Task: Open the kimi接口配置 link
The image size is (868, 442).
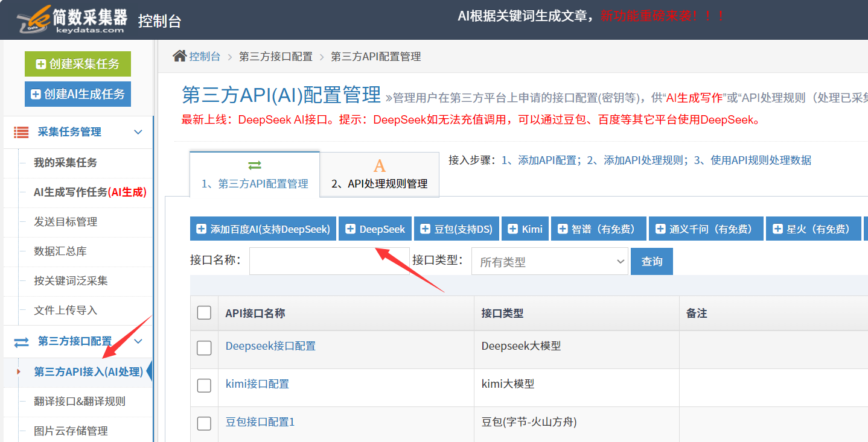Action: click(x=257, y=384)
